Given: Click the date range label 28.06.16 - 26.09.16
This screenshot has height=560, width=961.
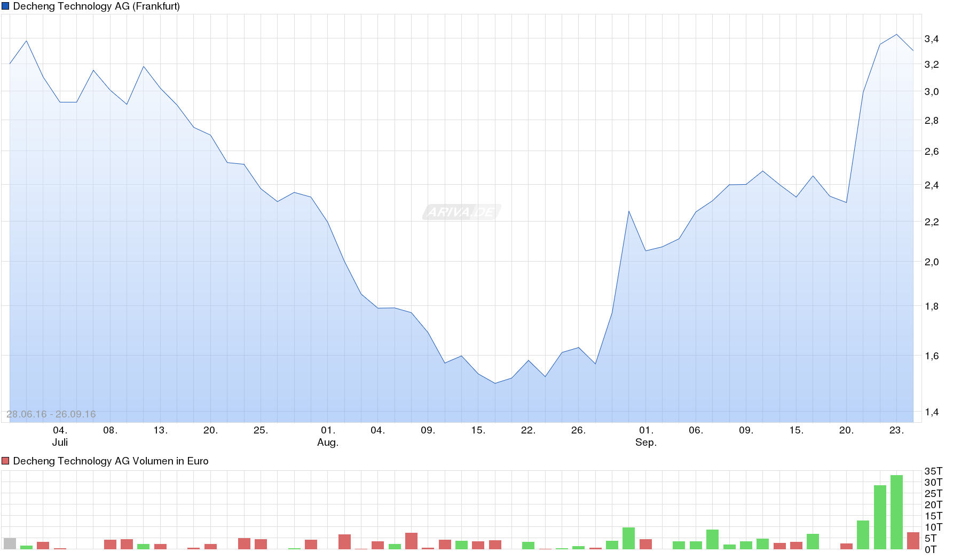Looking at the screenshot, I should point(52,413).
